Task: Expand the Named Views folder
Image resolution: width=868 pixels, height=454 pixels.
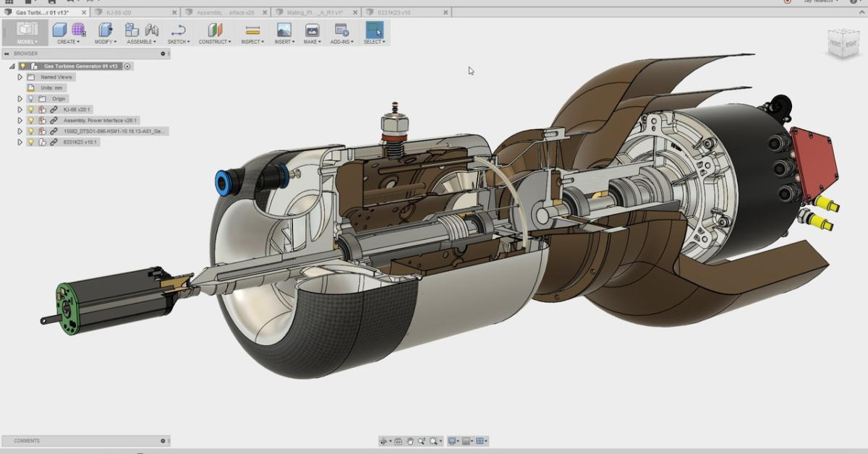Action: click(20, 77)
